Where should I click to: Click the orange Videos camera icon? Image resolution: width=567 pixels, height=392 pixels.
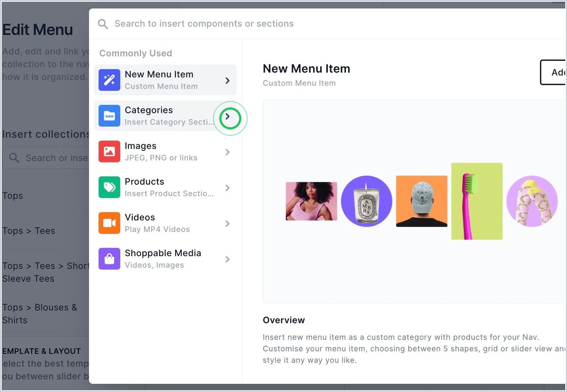109,223
